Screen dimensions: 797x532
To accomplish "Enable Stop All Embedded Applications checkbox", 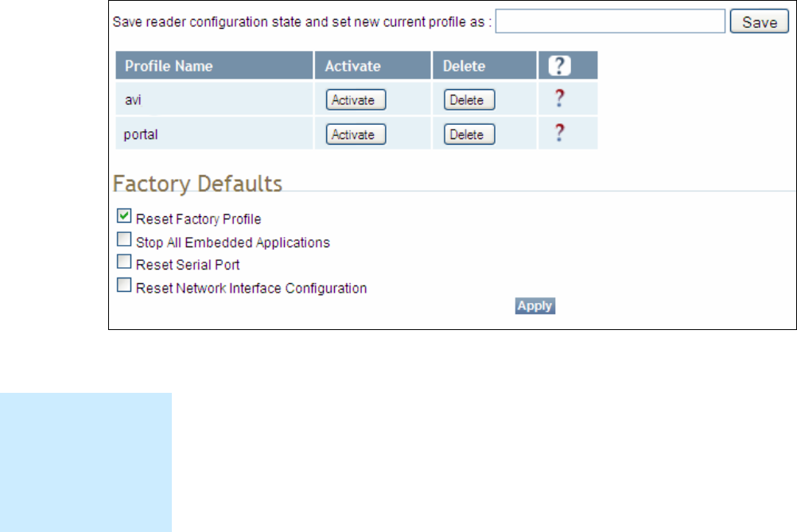I will [124, 239].
